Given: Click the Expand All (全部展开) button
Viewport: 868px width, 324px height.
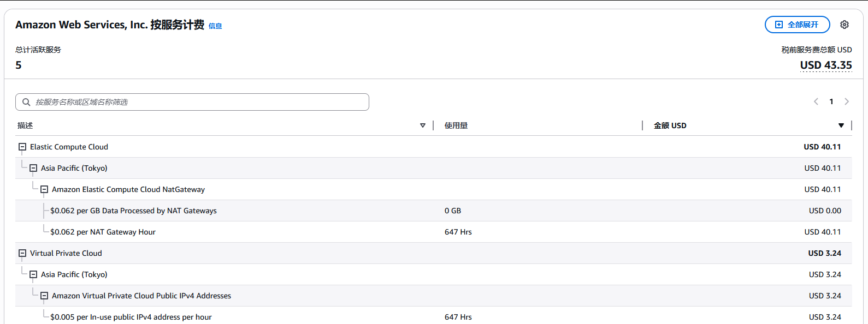Looking at the screenshot, I should tap(797, 25).
